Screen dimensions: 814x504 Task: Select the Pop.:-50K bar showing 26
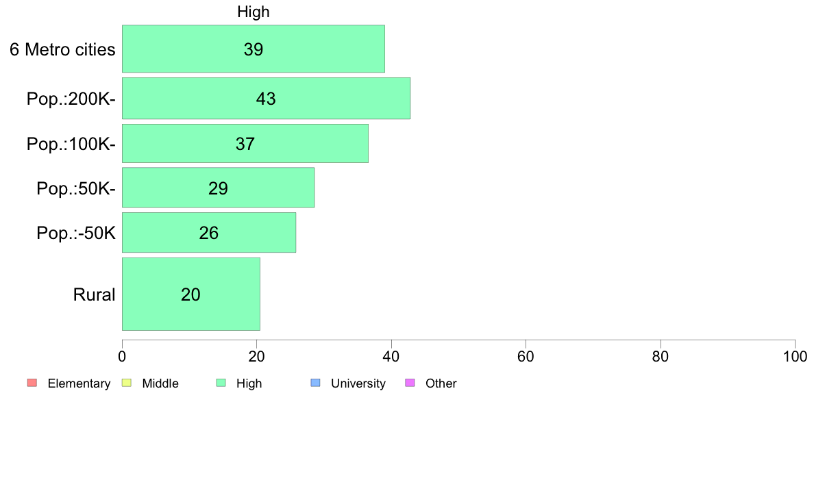click(209, 233)
